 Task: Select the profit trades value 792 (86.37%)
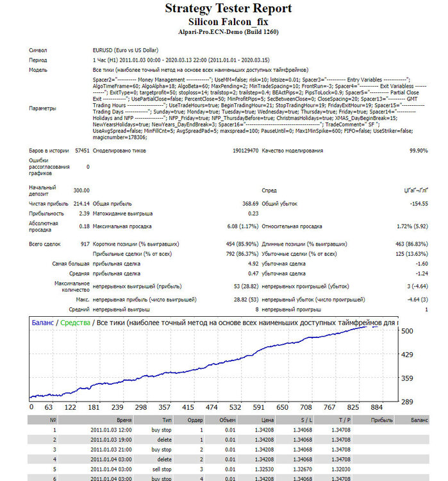coord(242,254)
